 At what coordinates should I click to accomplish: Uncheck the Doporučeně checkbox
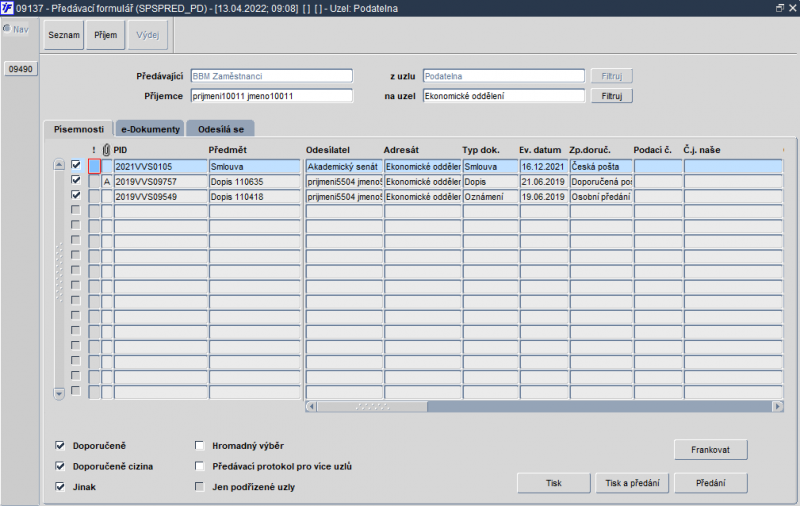pos(60,446)
